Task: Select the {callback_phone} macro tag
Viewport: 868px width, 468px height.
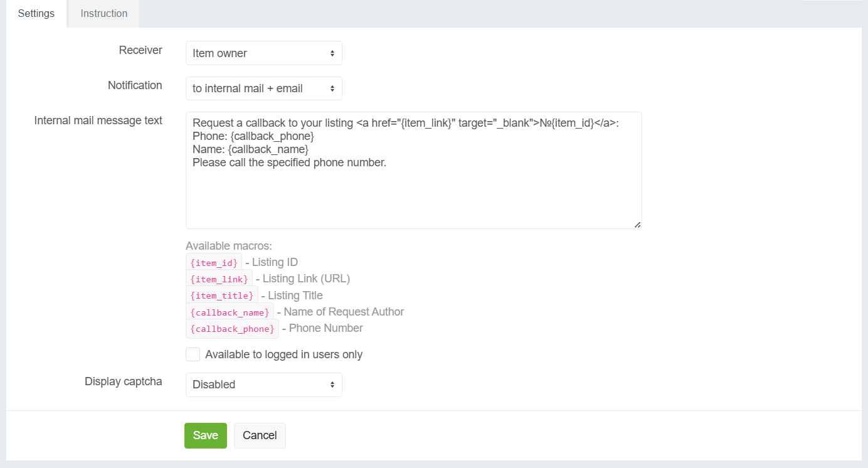Action: [232, 329]
